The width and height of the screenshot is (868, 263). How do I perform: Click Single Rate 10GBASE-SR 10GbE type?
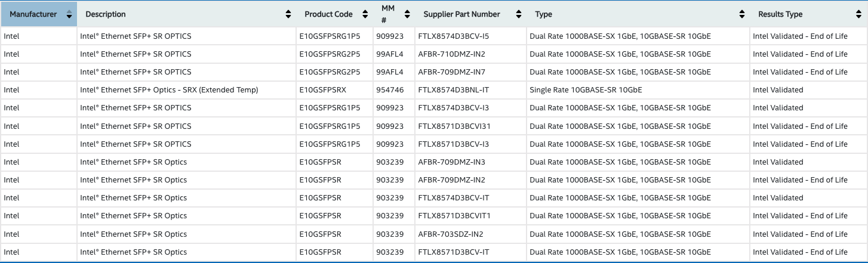click(585, 90)
